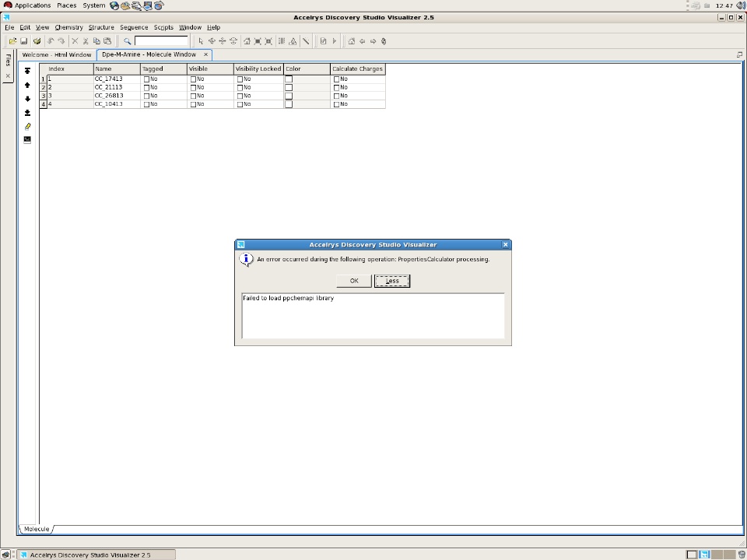Click the browser Back arrow icon
Screen dimensions: 747x560
[x=363, y=41]
